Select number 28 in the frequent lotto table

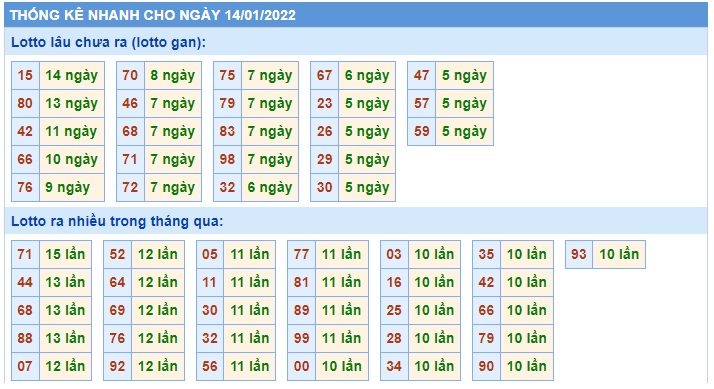(394, 338)
